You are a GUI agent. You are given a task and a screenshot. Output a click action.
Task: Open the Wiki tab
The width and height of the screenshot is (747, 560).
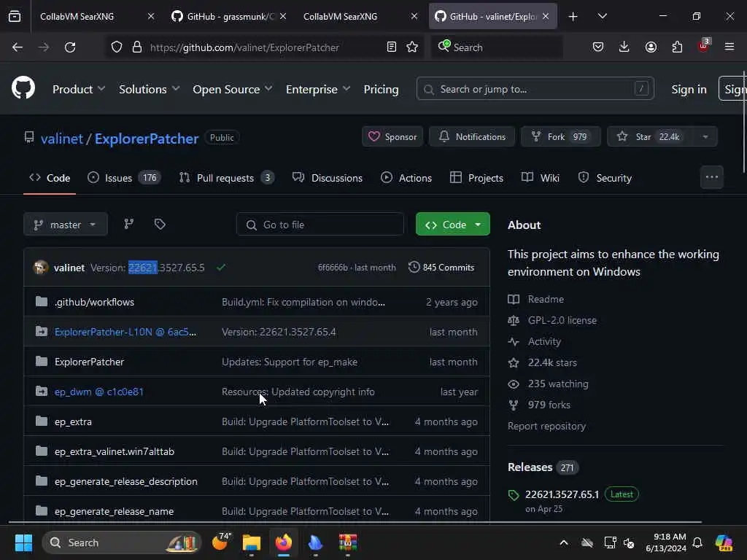[541, 178]
